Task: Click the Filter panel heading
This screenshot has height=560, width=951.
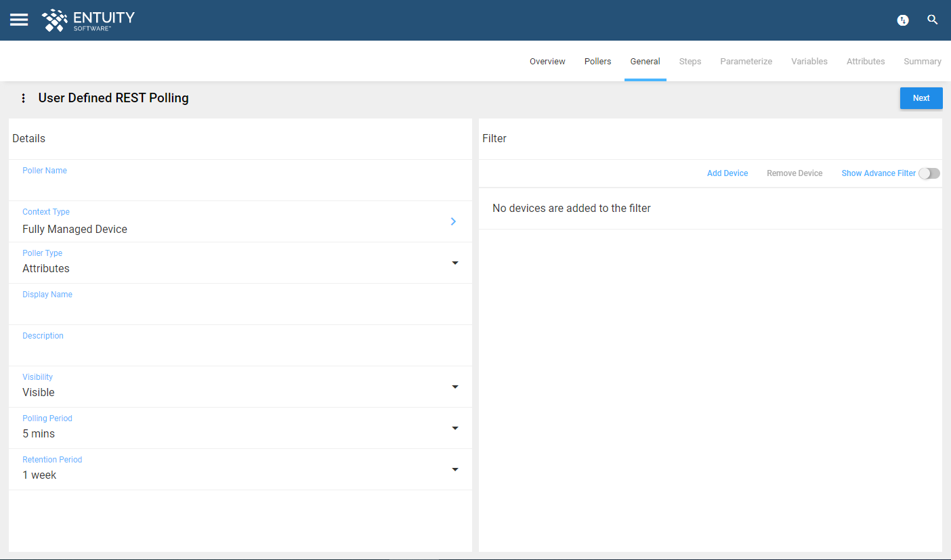Action: pos(494,139)
